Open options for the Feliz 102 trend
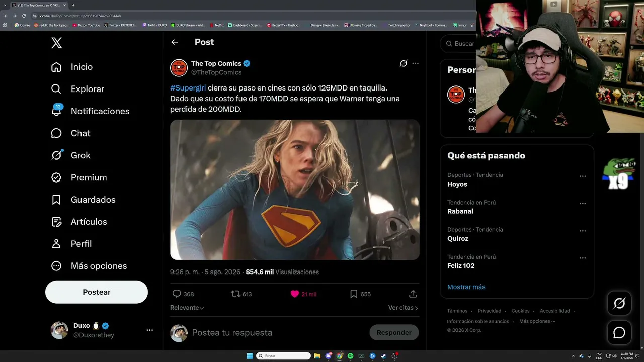The height and width of the screenshot is (362, 644). [583, 258]
